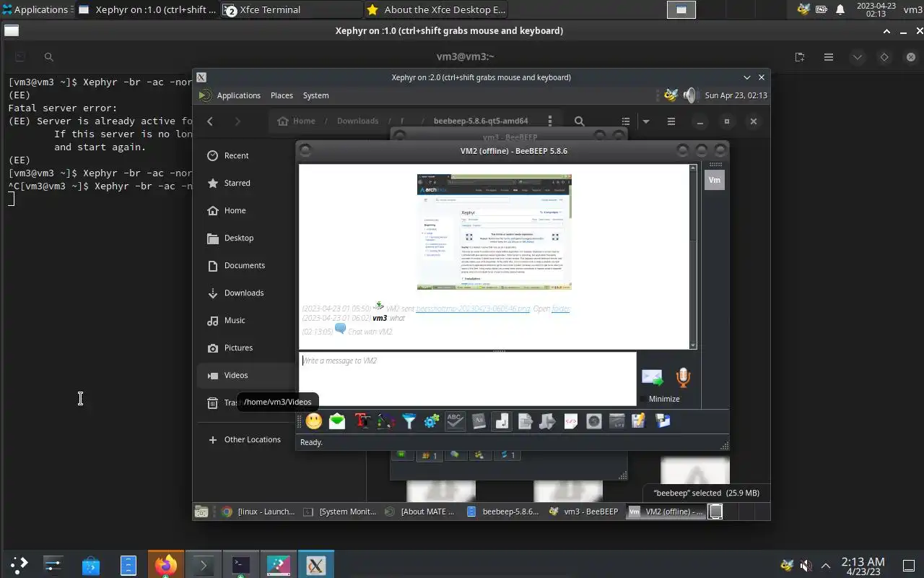924x578 pixels.
Task: Launch Firefox from the bottom taskbar
Action: point(166,565)
